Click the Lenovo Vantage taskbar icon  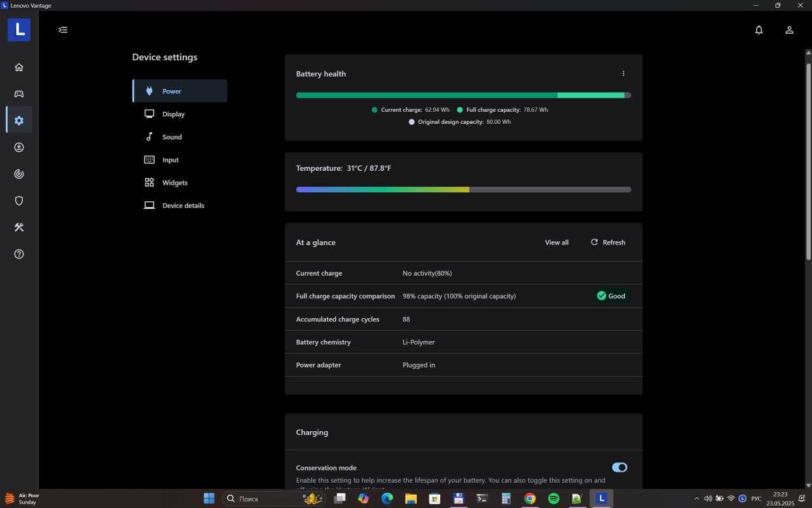pyautogui.click(x=601, y=498)
